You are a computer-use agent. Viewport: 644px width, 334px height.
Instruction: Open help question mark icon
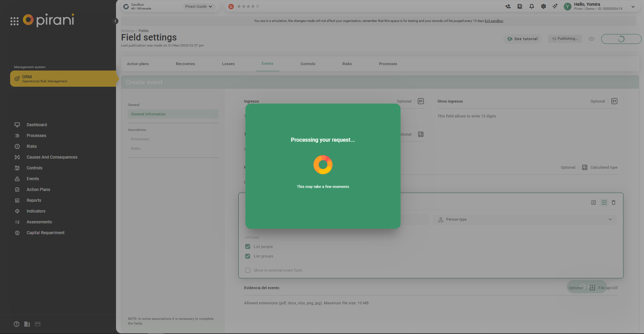17,324
